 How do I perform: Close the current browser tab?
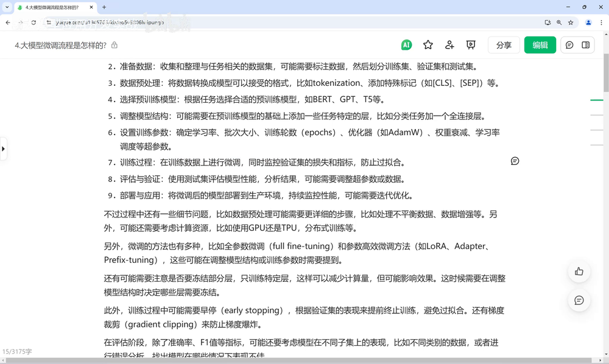tap(91, 7)
